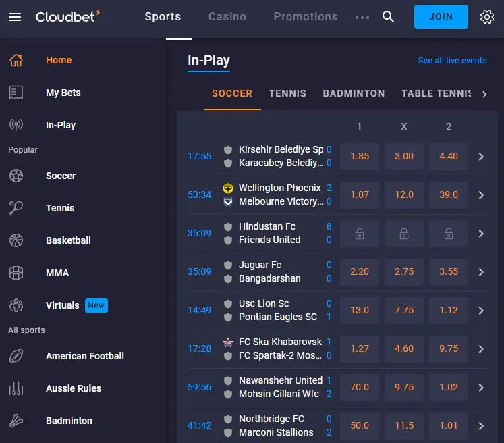The height and width of the screenshot is (443, 504).
Task: Click the Aussie Rules goalposts icon
Action: click(16, 388)
